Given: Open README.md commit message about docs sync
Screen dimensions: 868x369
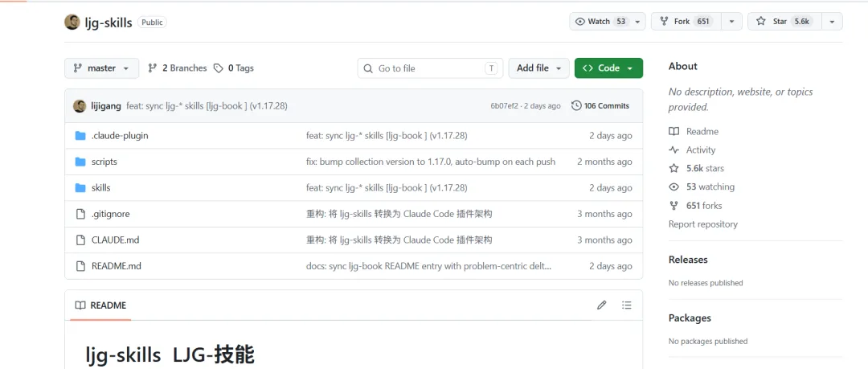Looking at the screenshot, I should (x=429, y=266).
